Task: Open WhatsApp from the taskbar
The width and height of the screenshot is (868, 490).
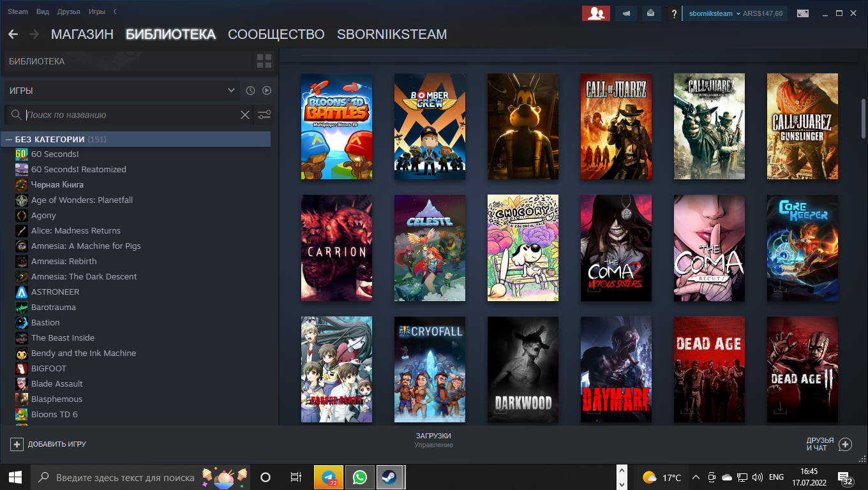Action: [x=359, y=477]
